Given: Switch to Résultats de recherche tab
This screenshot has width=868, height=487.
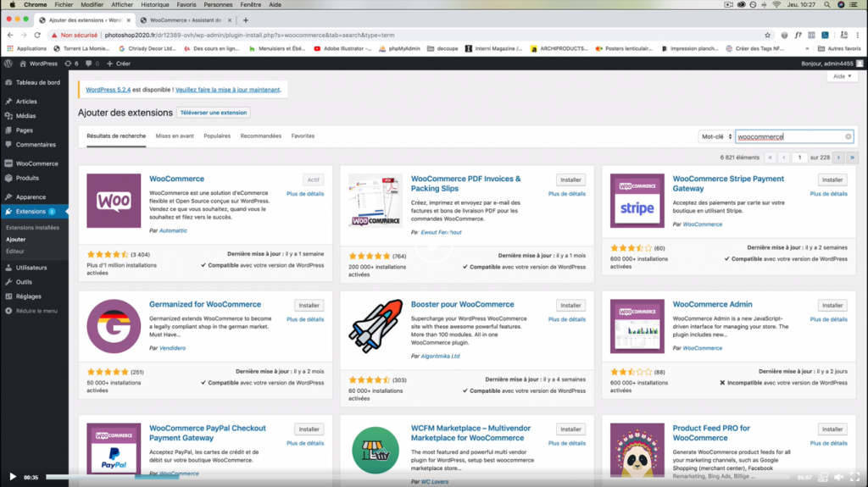Looking at the screenshot, I should (116, 136).
